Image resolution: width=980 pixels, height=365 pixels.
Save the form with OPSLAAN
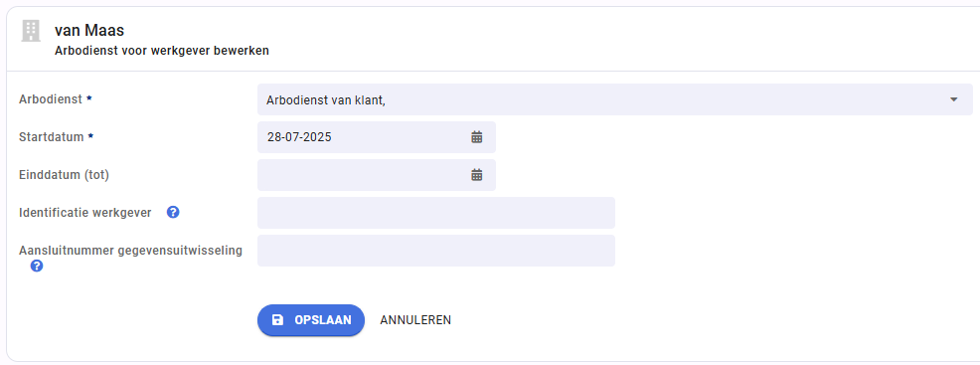coord(311,320)
